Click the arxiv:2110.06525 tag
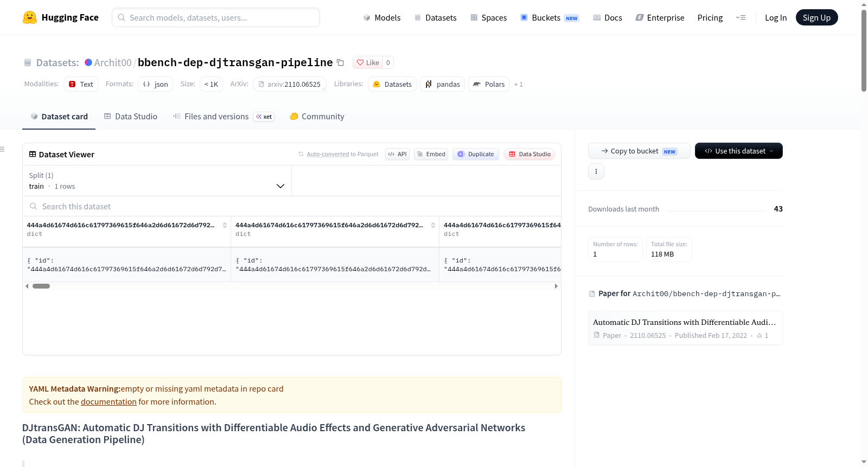Screen dimensions: 868x467 point(290,84)
